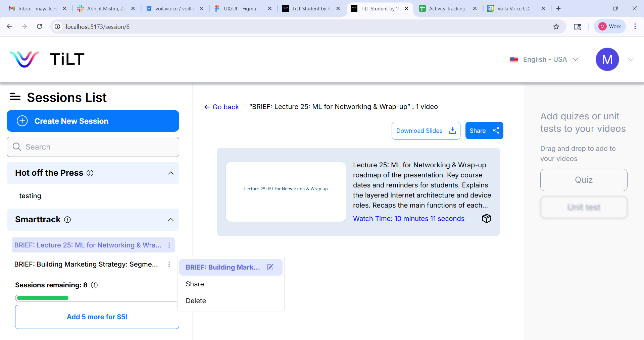
Task: Click the Download Slides button
Action: tap(426, 131)
